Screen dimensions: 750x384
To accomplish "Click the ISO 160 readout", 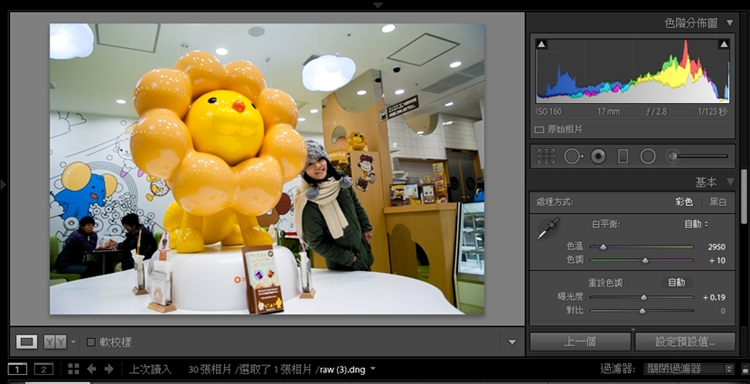I will 549,112.
